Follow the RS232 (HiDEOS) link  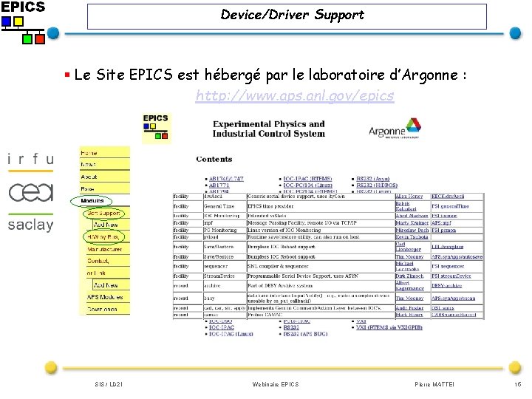coord(377,185)
